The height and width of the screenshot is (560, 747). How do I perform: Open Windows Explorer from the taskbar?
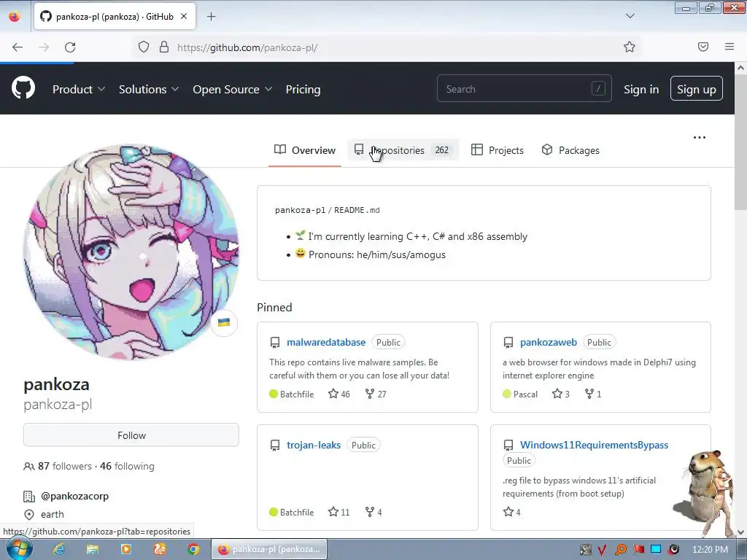click(x=92, y=549)
